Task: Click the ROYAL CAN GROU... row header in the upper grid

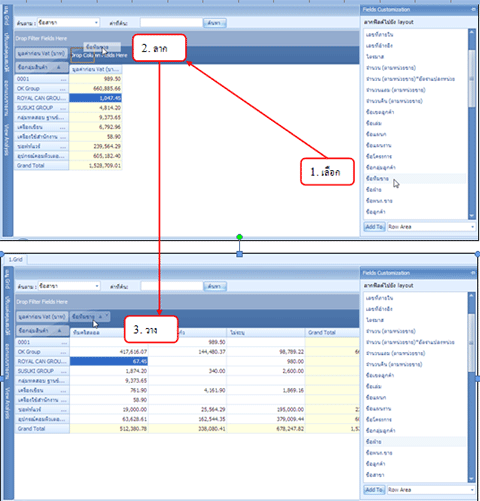Action: 42,98
